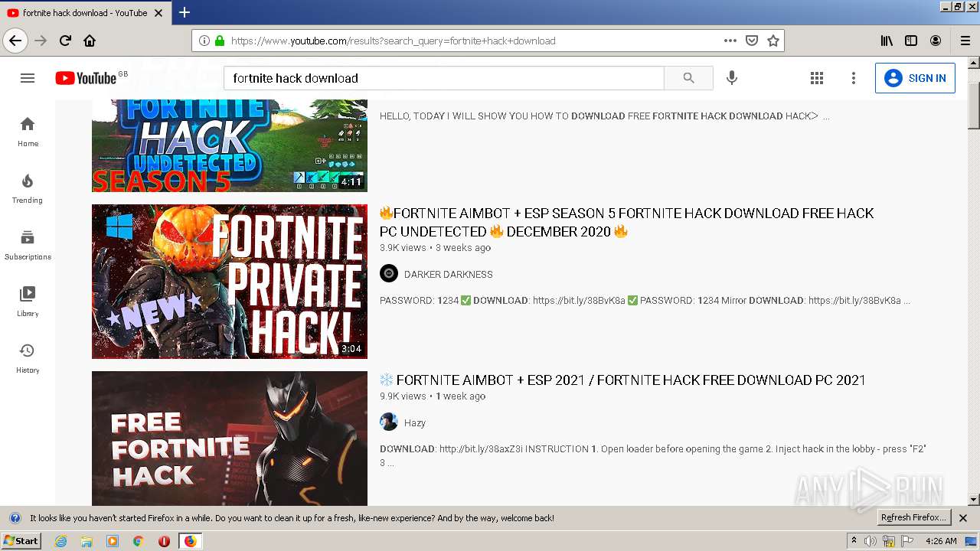Open Windows Explorer from taskbar
The height and width of the screenshot is (551, 980).
coord(87,541)
